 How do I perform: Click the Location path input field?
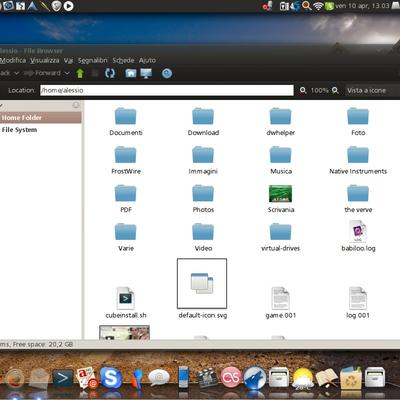click(167, 90)
